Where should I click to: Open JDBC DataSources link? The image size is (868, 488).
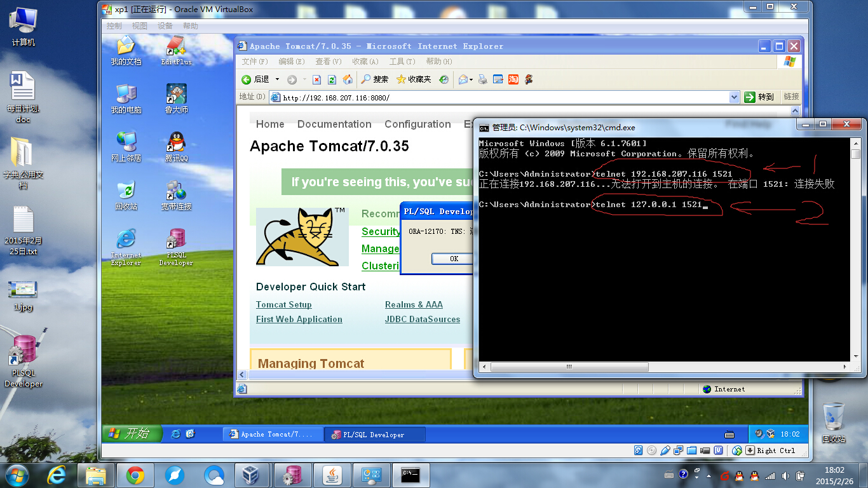coord(423,319)
